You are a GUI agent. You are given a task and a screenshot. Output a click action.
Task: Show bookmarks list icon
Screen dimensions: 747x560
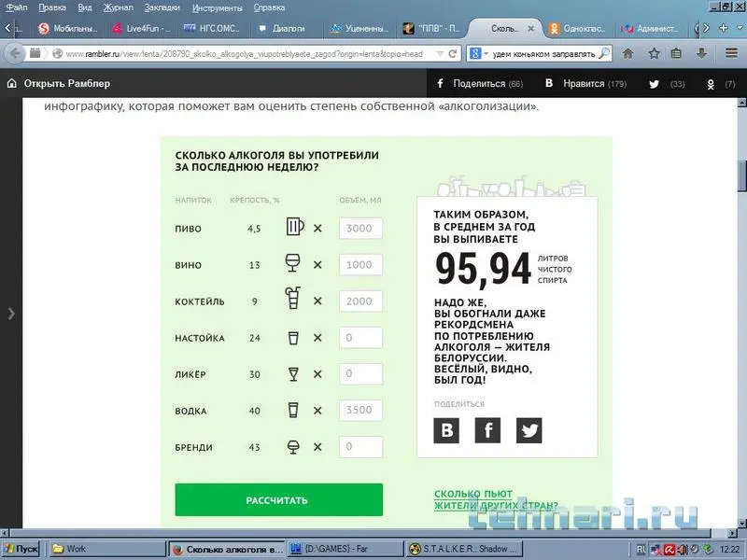676,54
